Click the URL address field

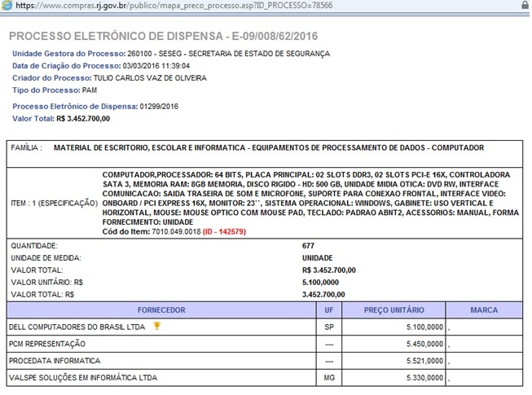(x=244, y=5)
